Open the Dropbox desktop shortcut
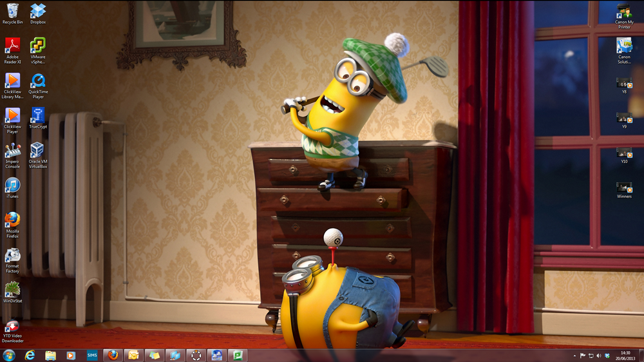The height and width of the screenshot is (362, 644). pyautogui.click(x=38, y=14)
